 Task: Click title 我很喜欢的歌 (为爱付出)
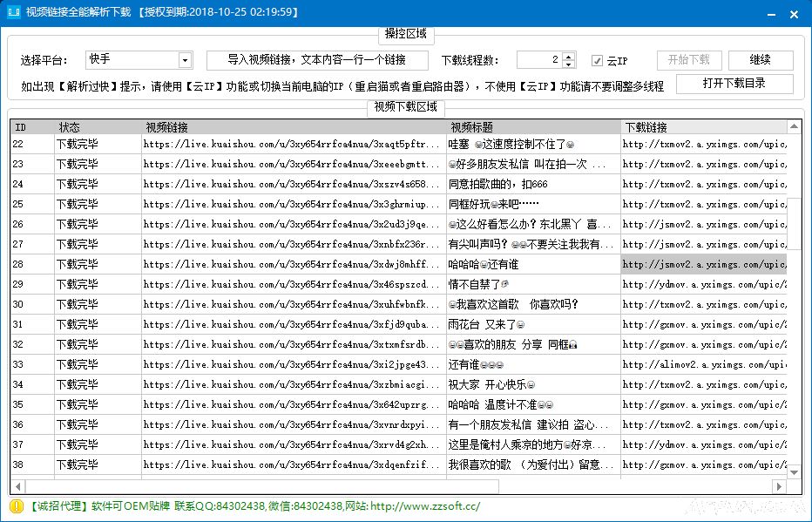pos(531,464)
